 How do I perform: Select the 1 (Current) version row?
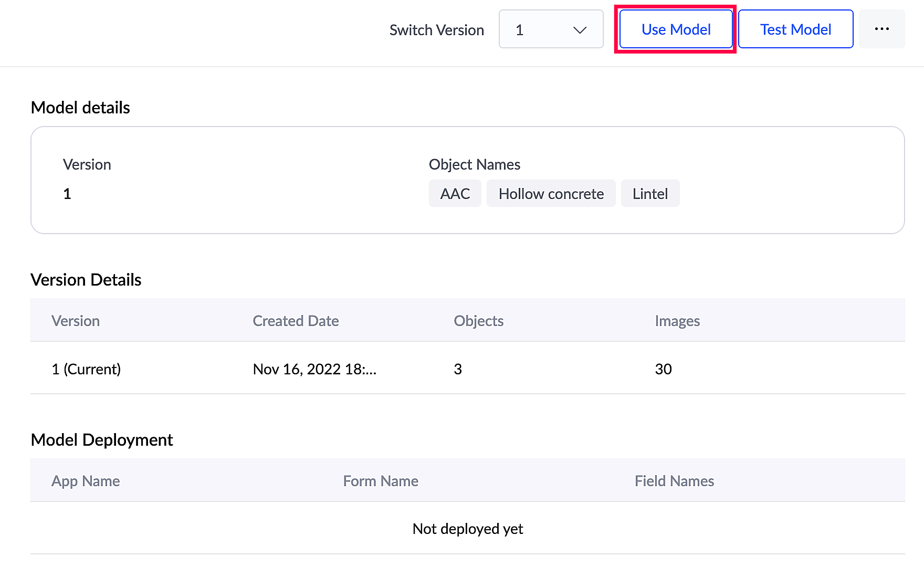tap(86, 369)
